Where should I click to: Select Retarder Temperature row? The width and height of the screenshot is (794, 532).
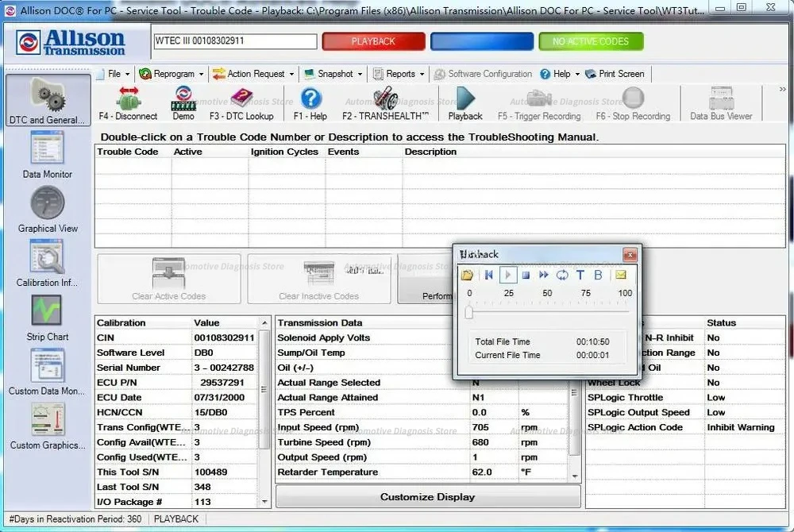point(422,472)
